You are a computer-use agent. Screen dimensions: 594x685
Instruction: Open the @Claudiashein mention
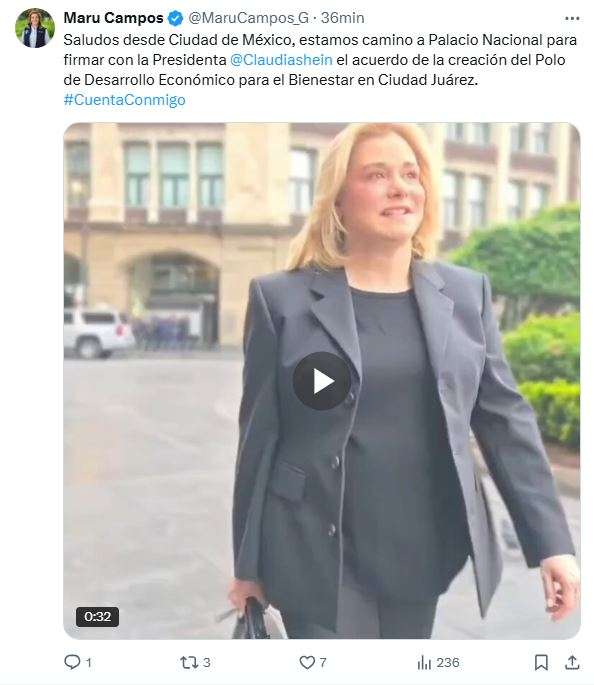(281, 60)
